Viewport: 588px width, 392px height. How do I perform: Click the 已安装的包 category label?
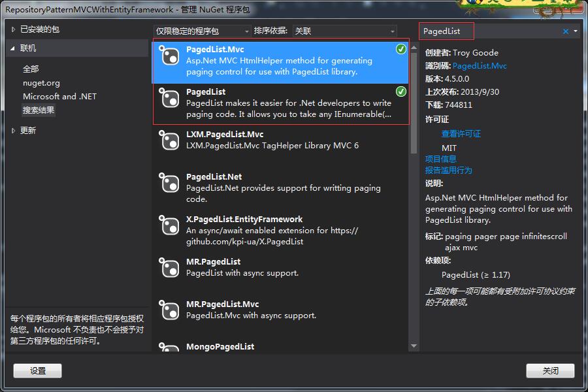pos(40,29)
